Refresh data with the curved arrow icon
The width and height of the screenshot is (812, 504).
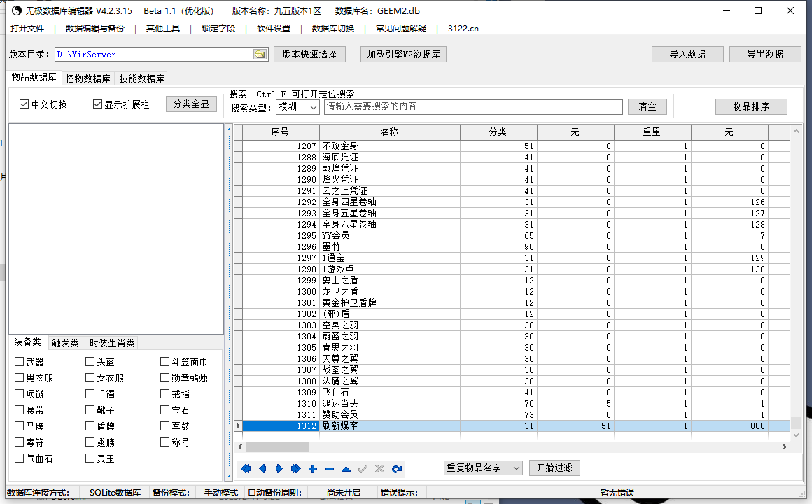[397, 469]
